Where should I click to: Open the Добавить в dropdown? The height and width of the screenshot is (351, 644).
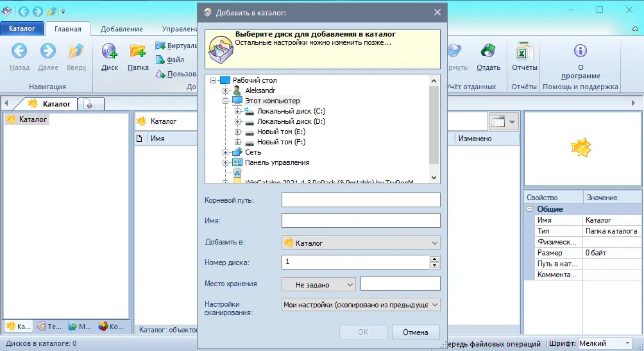pos(360,243)
